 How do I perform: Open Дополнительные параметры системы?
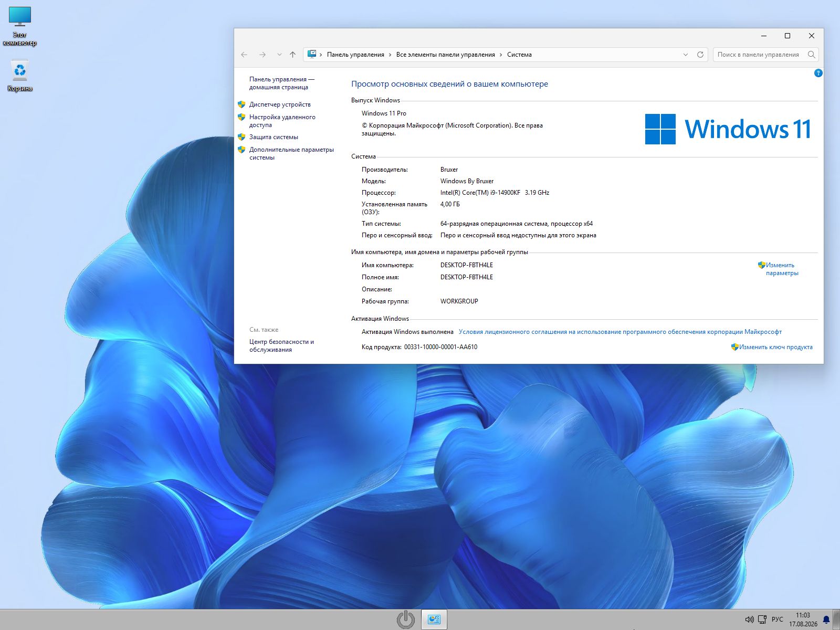[291, 153]
